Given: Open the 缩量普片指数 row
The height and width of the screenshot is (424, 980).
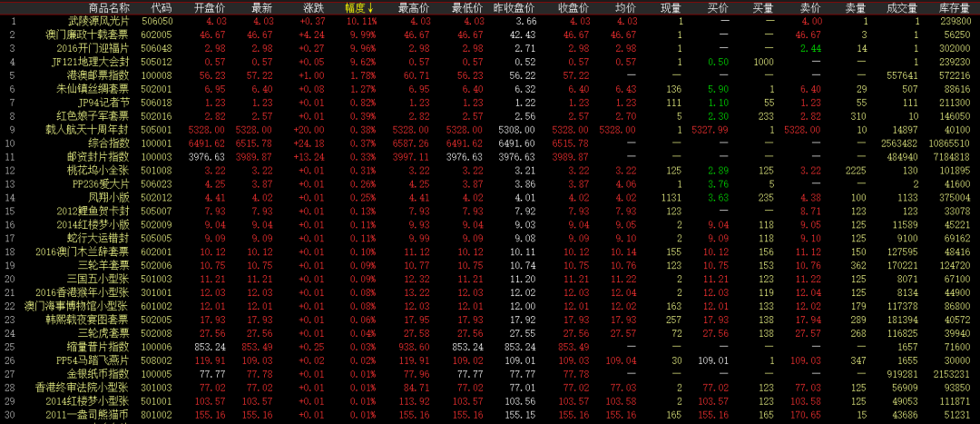Looking at the screenshot, I should 490,346.
